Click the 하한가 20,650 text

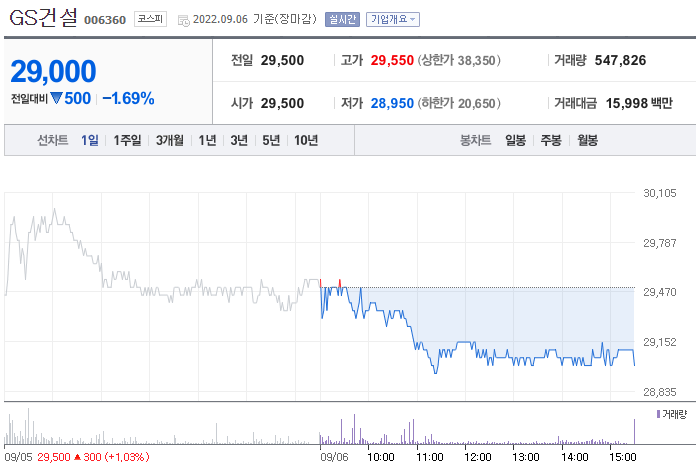point(459,103)
